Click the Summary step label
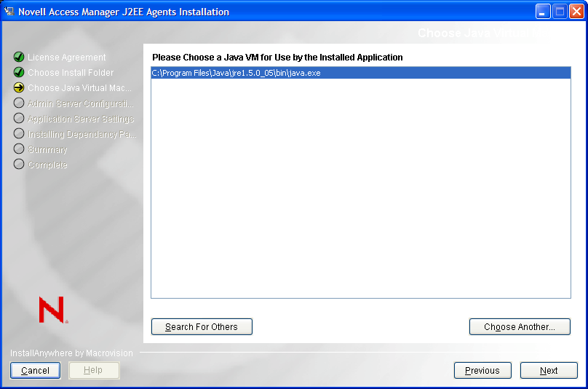The image size is (588, 389). click(47, 149)
